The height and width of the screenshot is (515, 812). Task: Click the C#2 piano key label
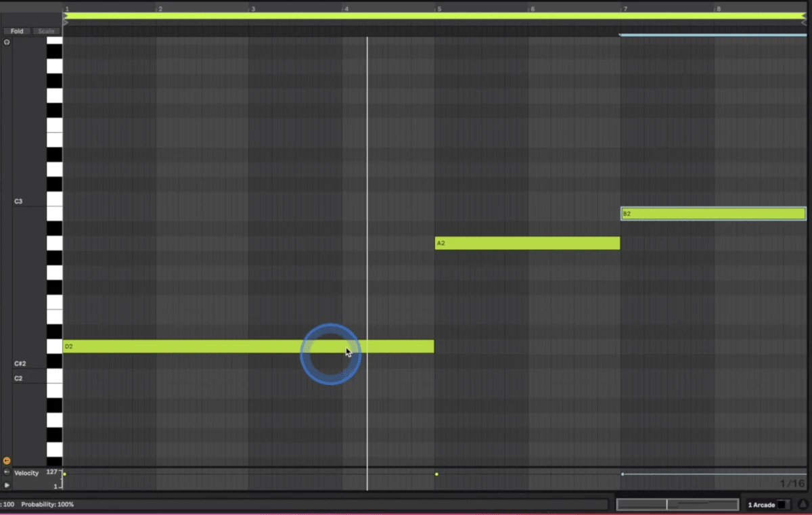pyautogui.click(x=20, y=363)
